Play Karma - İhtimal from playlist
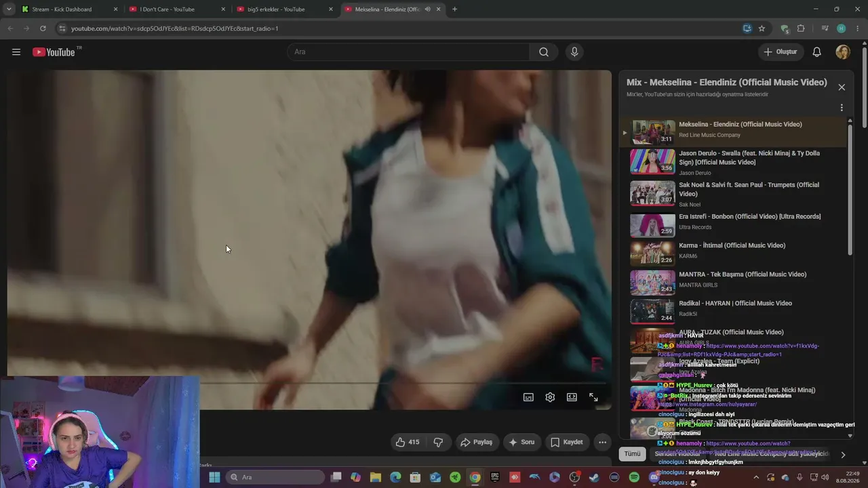868x488 pixels. pyautogui.click(x=733, y=253)
